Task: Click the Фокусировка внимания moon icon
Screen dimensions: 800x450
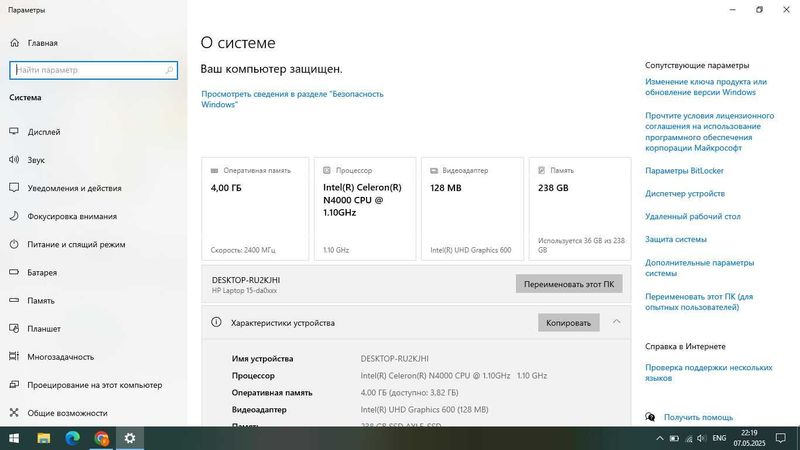Action: [x=14, y=216]
